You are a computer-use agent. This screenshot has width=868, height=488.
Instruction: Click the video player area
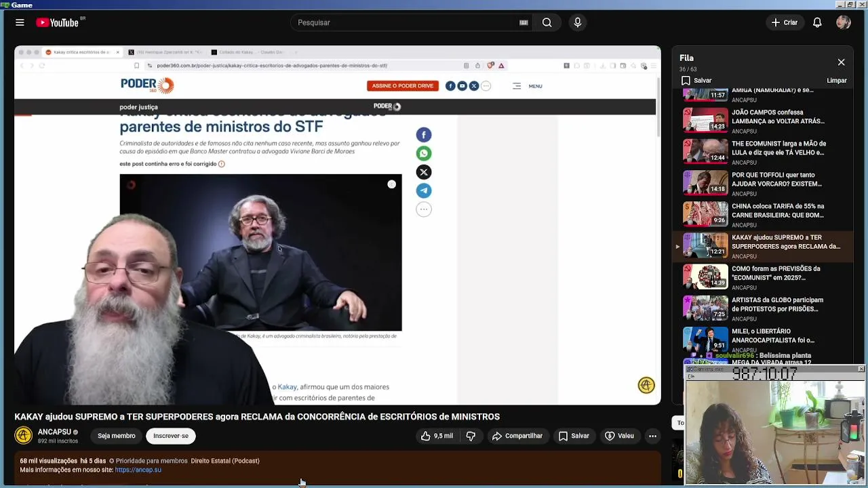point(338,225)
